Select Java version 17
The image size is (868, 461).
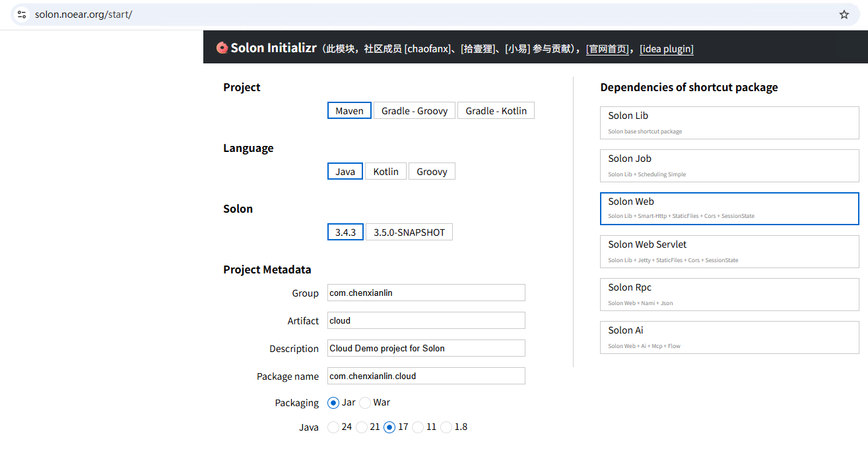pyautogui.click(x=389, y=427)
